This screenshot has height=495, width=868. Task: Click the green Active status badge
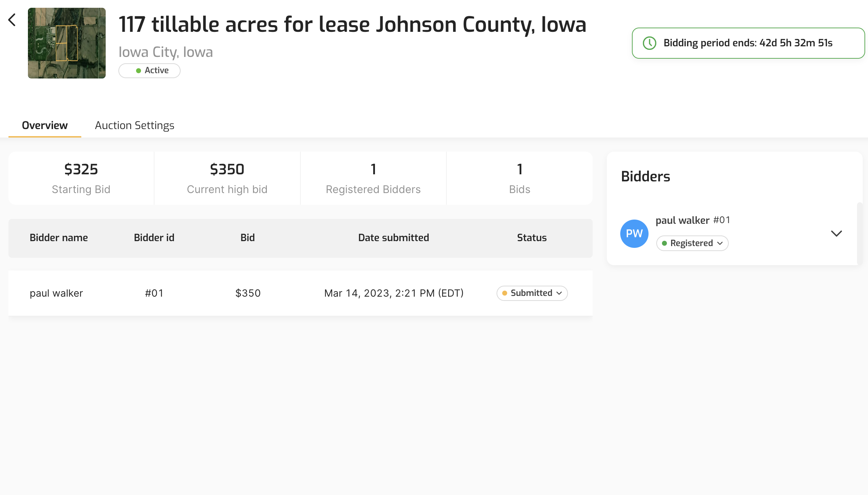click(x=149, y=70)
